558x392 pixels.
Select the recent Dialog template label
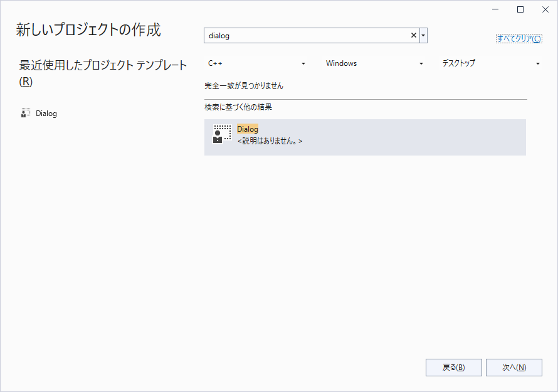46,114
